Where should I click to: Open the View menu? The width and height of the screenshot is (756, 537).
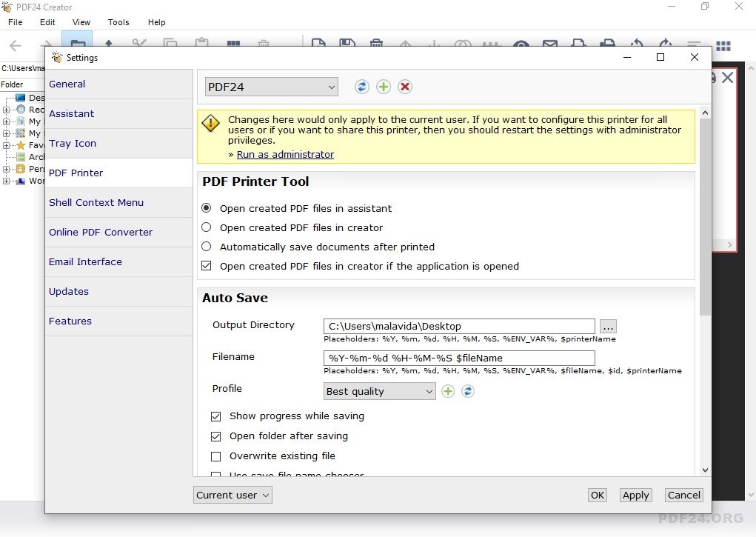click(81, 22)
